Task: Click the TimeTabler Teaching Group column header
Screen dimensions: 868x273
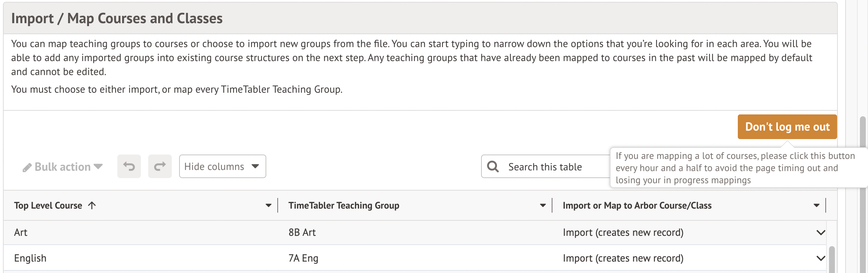Action: tap(344, 205)
